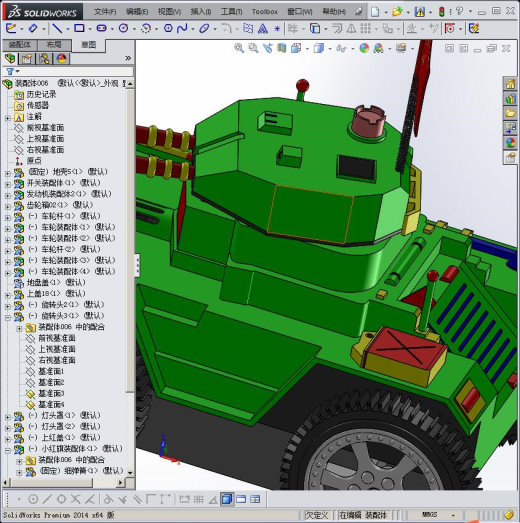The image size is (520, 523).
Task: Toggle center point snap in bottom toolbar
Action: click(33, 499)
